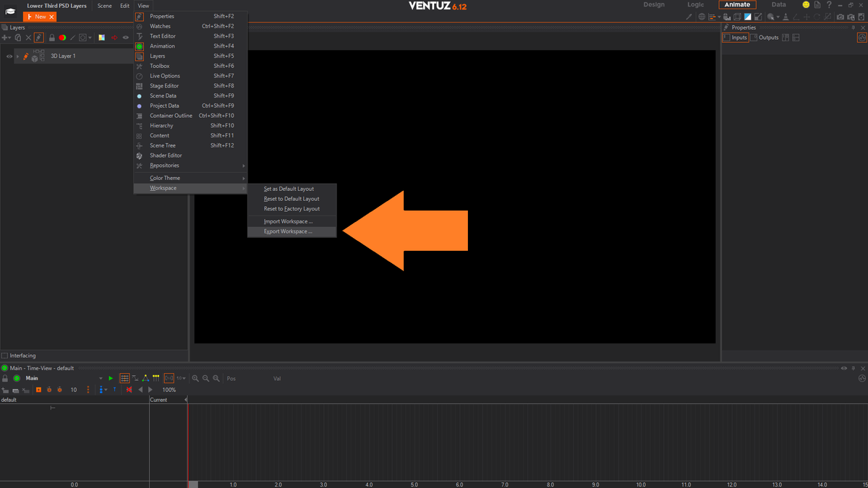Image resolution: width=868 pixels, height=488 pixels.
Task: Click the globe icon in top toolbar
Action: click(702, 17)
